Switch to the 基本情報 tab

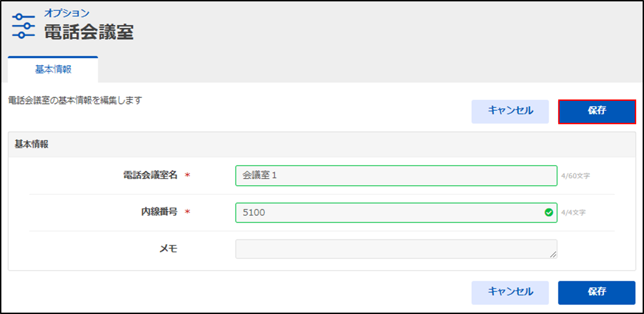pyautogui.click(x=53, y=70)
